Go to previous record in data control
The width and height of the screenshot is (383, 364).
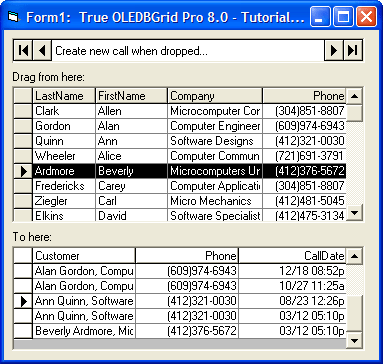42,51
